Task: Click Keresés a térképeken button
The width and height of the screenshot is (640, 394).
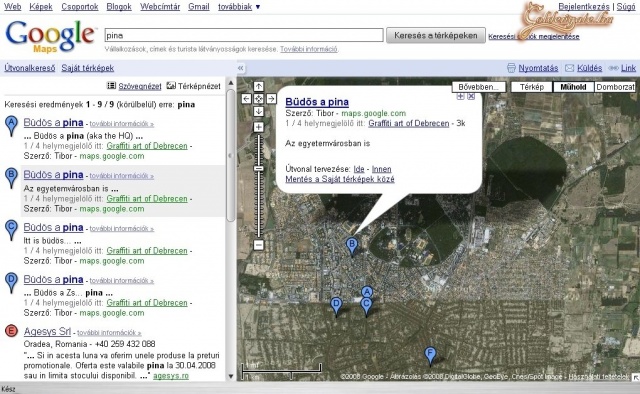Action: click(436, 36)
